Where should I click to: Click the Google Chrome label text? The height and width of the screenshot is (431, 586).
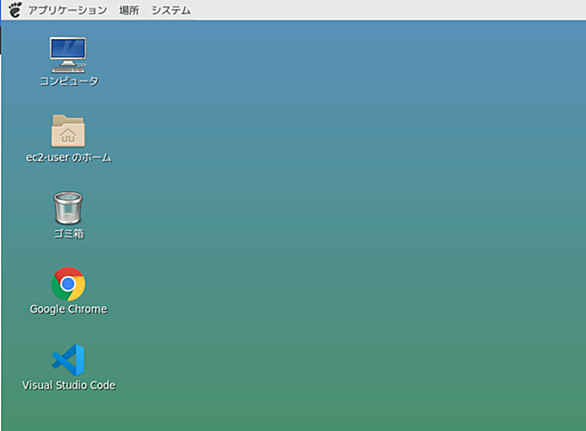(x=69, y=309)
